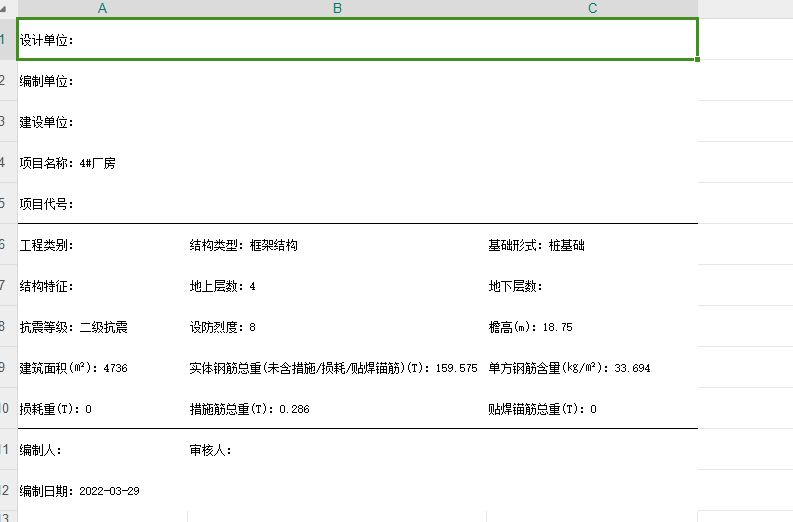The height and width of the screenshot is (522, 793).
Task: Click the 建筑面积(m²): 4736 cell
Action: [x=103, y=368]
